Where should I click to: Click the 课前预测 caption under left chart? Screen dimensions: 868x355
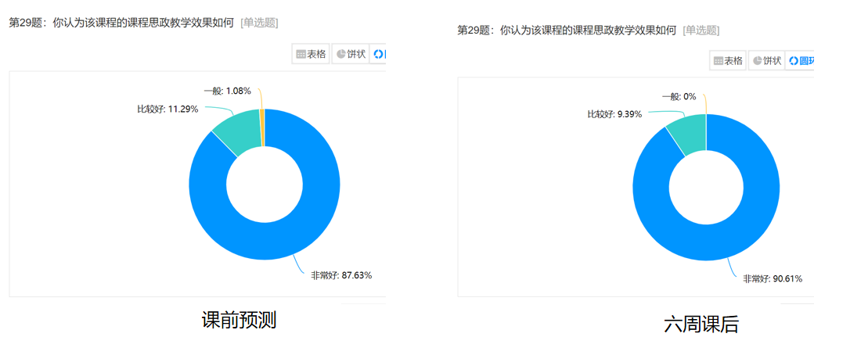(239, 321)
